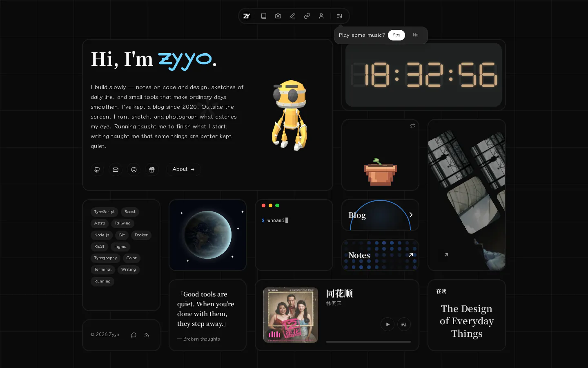The width and height of the screenshot is (588, 368).
Task: Open the camera icon in navigation bar
Action: tap(278, 16)
